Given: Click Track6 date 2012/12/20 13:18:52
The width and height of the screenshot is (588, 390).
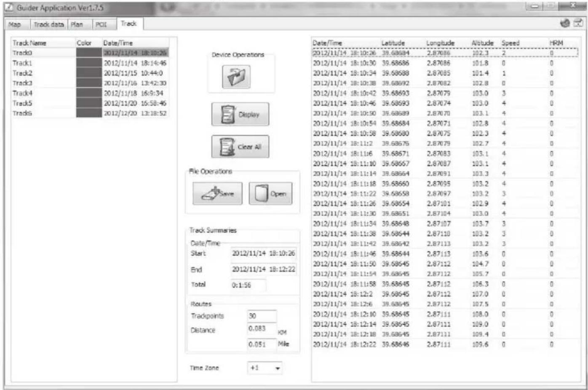Looking at the screenshot, I should pos(135,113).
